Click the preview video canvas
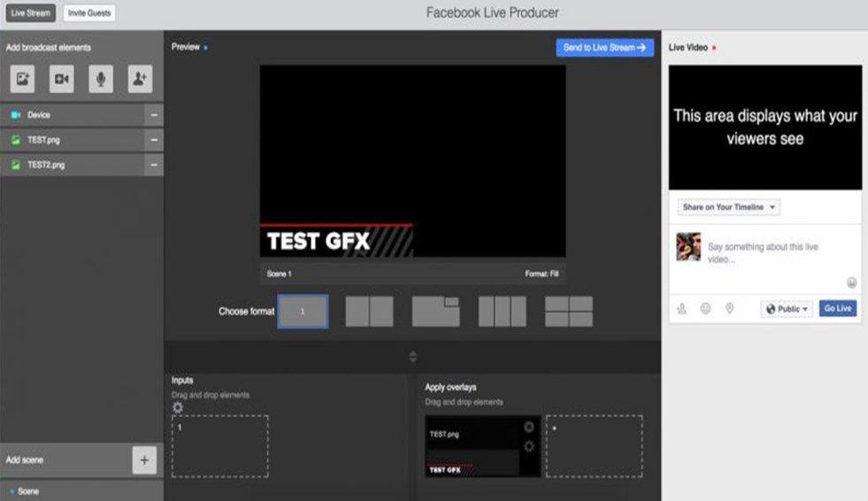Viewport: 868px width, 501px height. 413,161
